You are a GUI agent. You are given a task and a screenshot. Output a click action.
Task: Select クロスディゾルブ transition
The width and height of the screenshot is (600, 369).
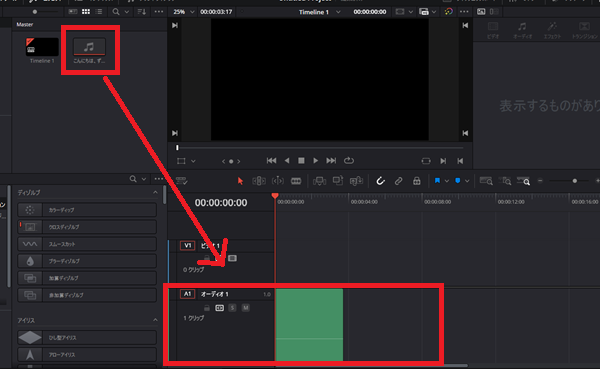[x=87, y=227]
